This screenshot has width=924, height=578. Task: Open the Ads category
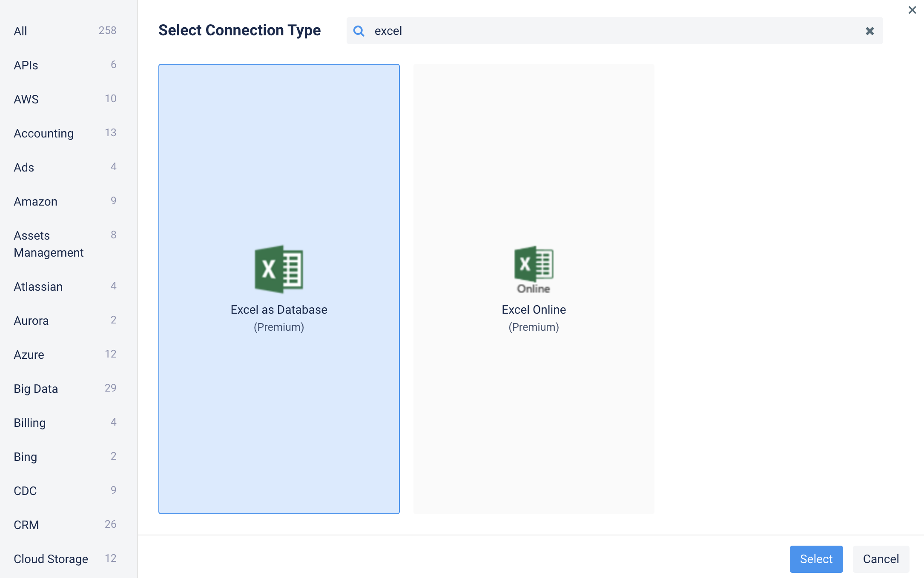tap(65, 167)
